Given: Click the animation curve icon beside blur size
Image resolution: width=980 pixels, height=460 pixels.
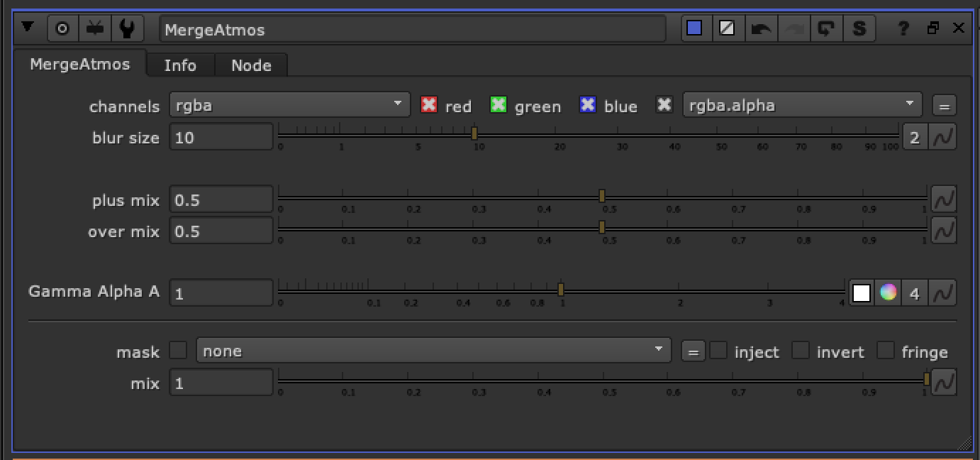Looking at the screenshot, I should click(x=944, y=137).
